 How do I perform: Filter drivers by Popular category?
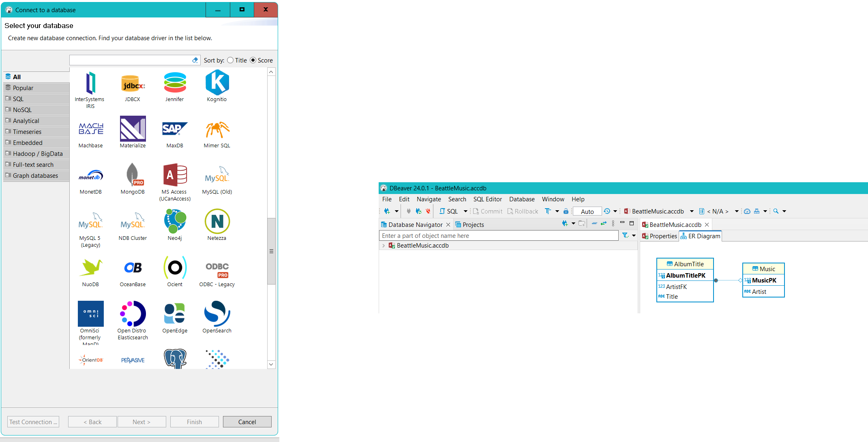pyautogui.click(x=23, y=88)
